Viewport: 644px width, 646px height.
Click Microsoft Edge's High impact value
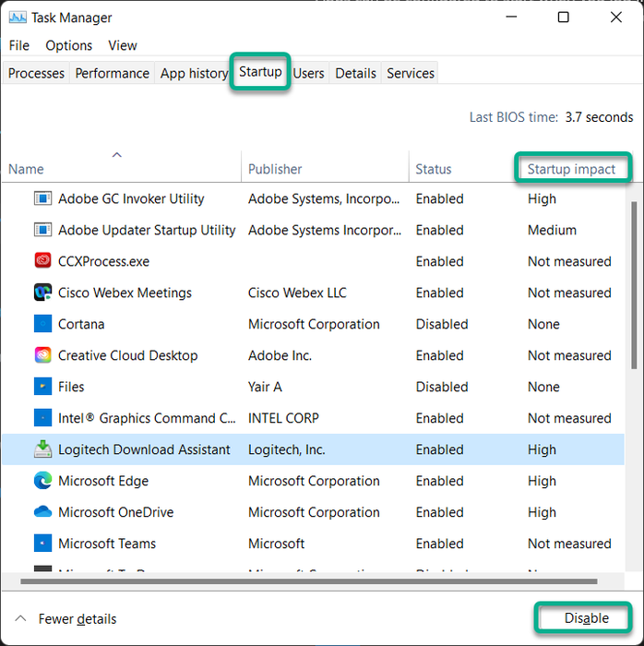(x=542, y=481)
